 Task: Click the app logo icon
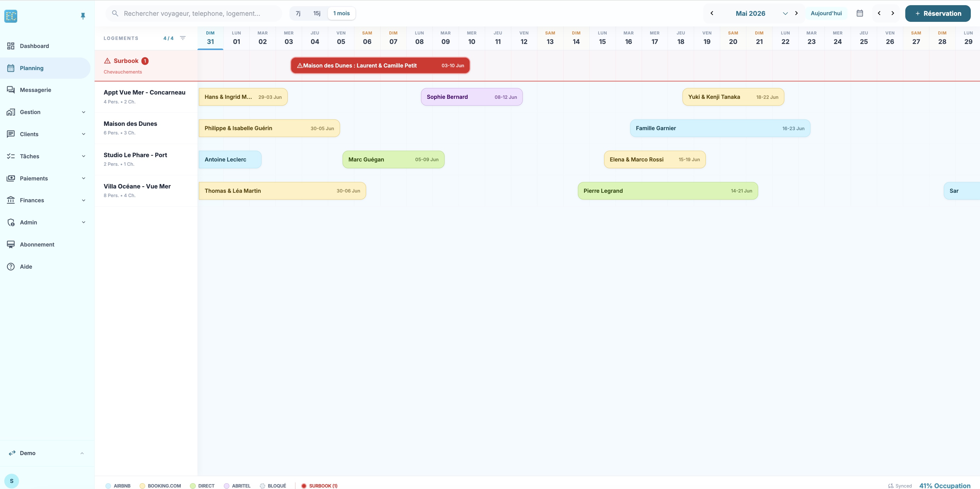tap(11, 16)
